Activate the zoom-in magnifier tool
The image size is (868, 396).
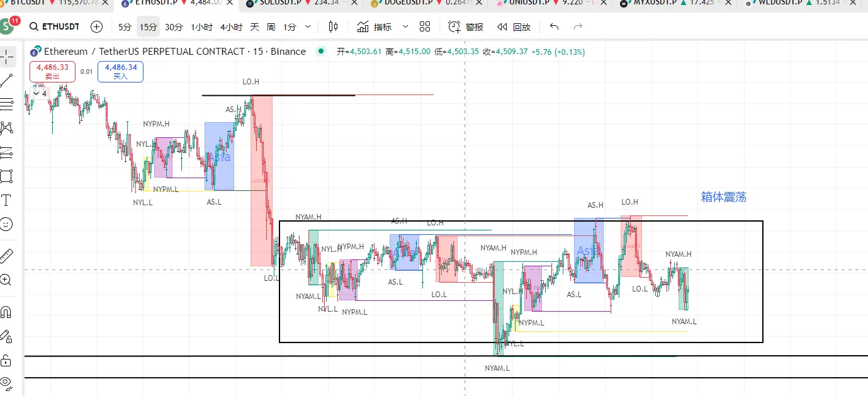7,280
